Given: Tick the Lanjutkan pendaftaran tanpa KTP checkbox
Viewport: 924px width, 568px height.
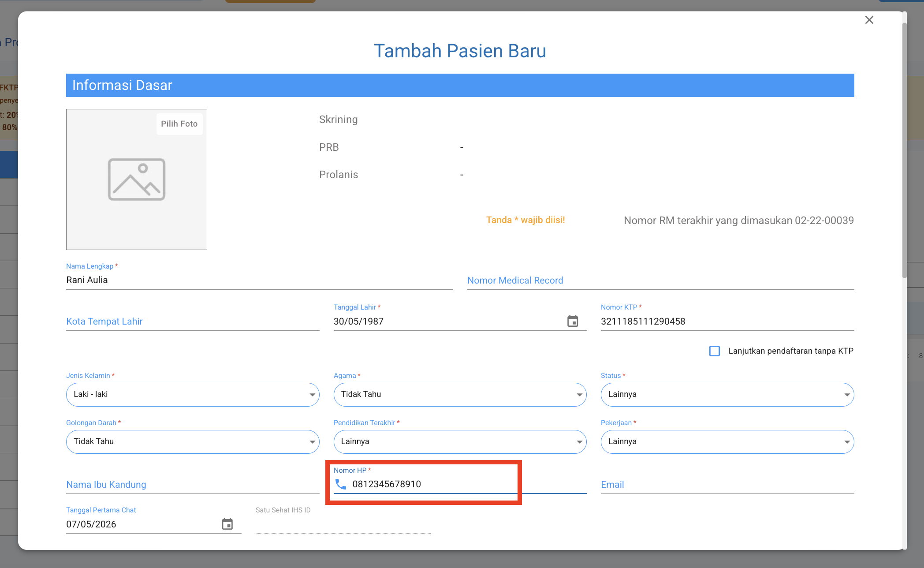Looking at the screenshot, I should coord(715,351).
